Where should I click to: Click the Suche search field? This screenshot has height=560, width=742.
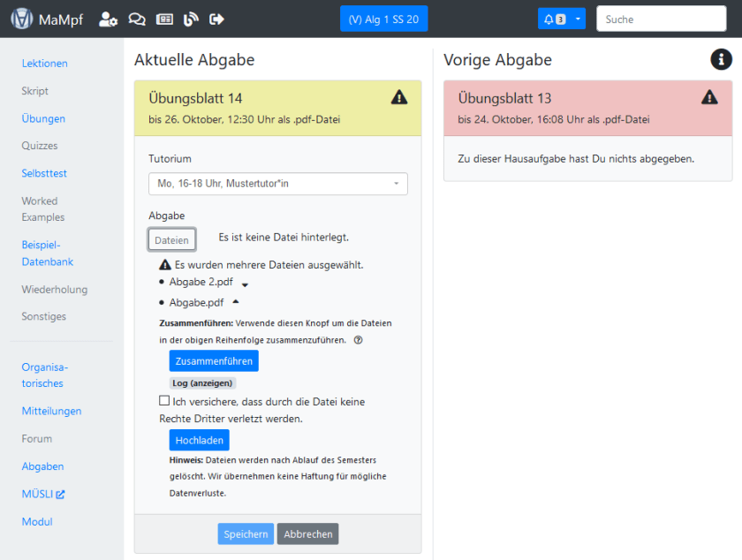(x=663, y=19)
